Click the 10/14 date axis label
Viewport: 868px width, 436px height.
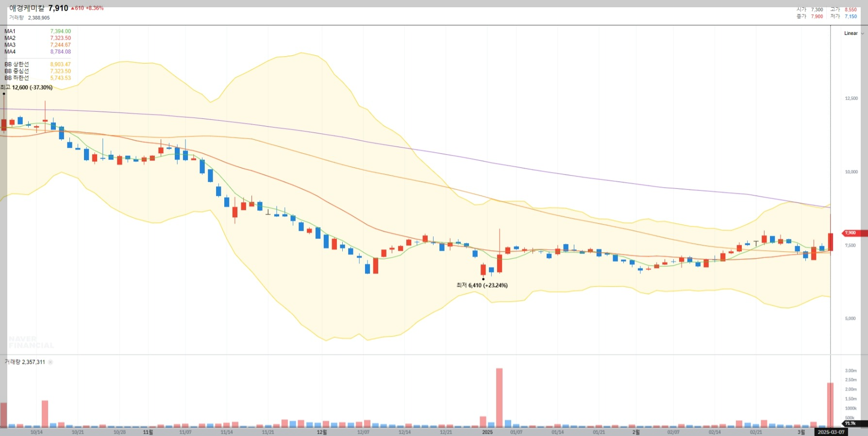tap(36, 432)
